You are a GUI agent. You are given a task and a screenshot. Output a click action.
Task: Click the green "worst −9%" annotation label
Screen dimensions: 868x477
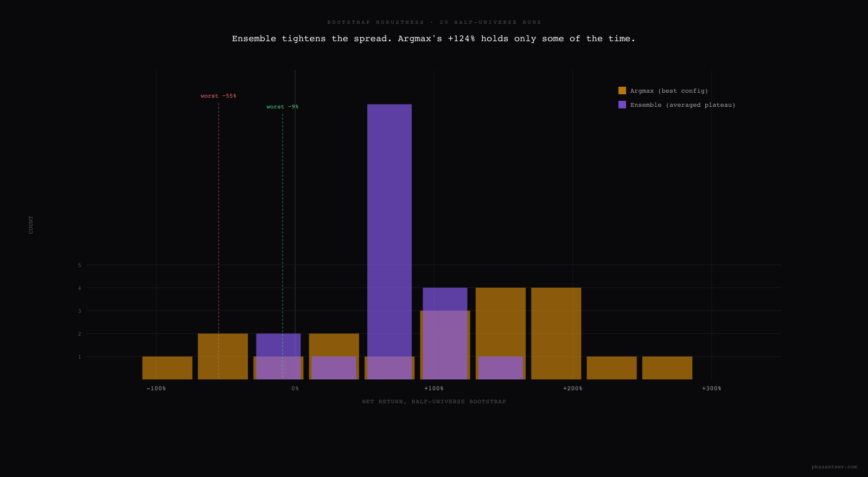[x=283, y=107]
